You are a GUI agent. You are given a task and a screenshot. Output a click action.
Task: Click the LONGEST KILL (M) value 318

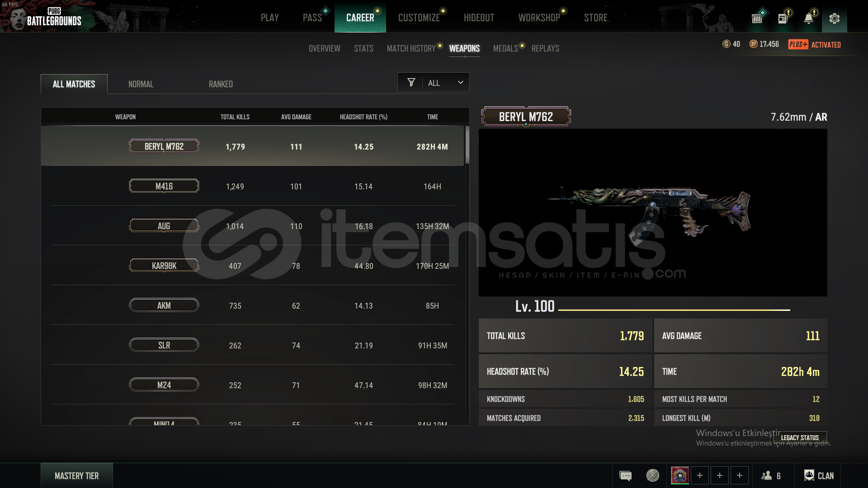click(814, 418)
